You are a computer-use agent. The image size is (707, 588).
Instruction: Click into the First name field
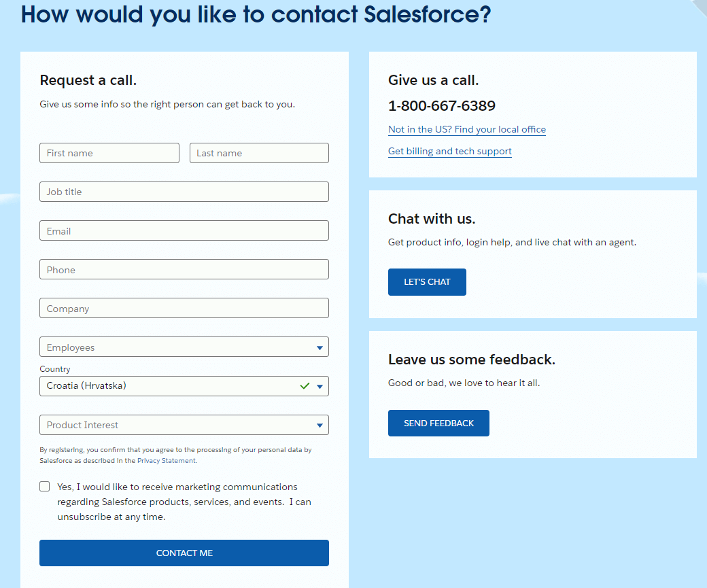(x=109, y=153)
